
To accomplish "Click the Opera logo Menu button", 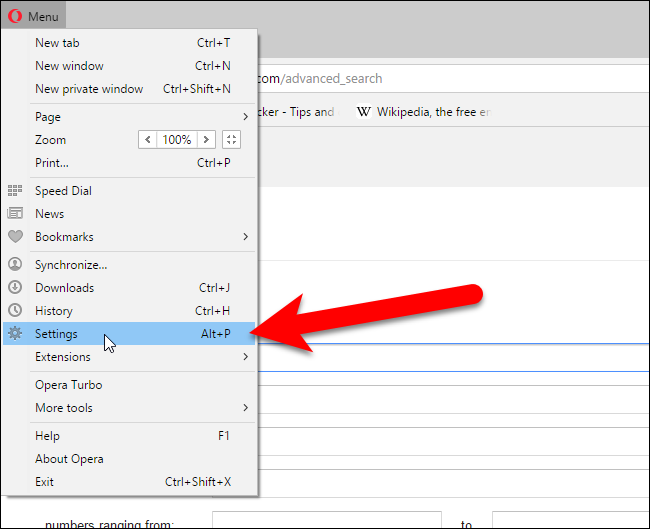I will pyautogui.click(x=33, y=16).
